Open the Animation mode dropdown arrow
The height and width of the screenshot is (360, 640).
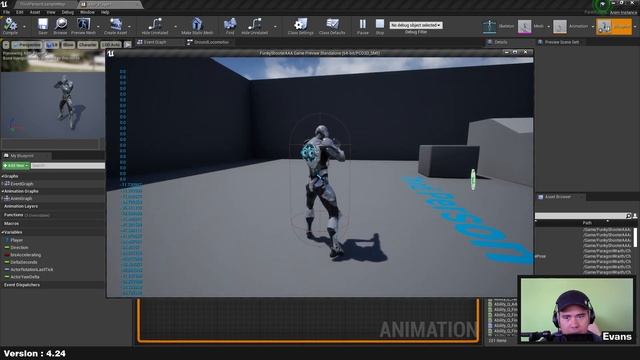[x=593, y=27]
